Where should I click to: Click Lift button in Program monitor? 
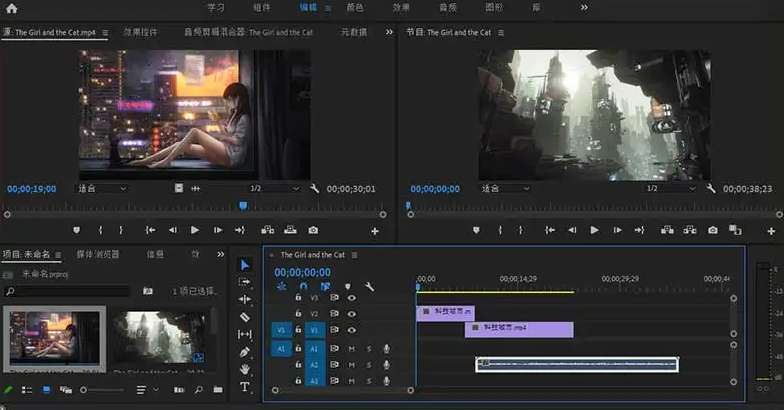coord(667,230)
